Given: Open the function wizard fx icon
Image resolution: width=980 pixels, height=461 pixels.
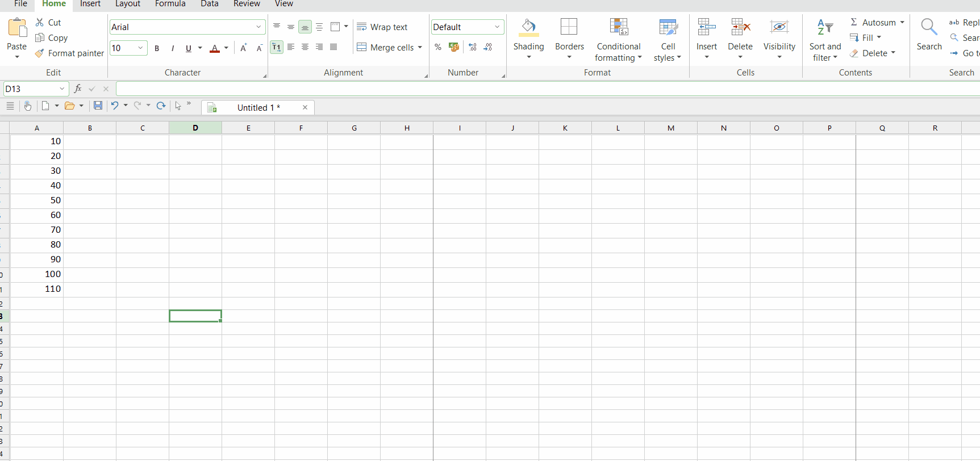Looking at the screenshot, I should pos(78,89).
